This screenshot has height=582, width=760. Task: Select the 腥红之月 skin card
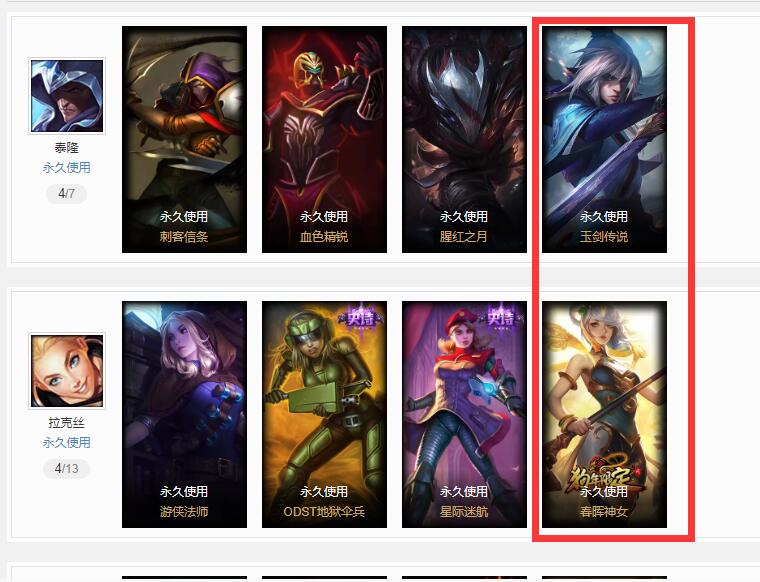[x=464, y=140]
